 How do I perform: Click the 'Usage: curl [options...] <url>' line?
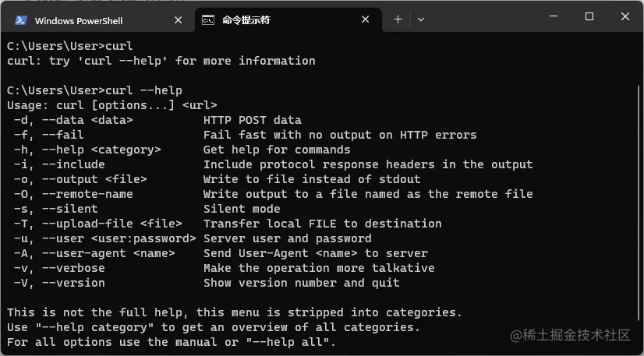111,105
